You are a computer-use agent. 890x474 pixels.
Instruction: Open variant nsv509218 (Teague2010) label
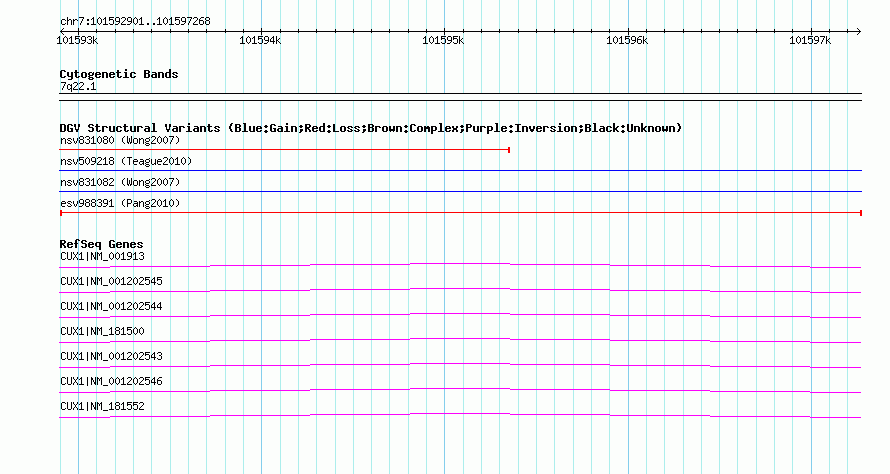(x=126, y=161)
